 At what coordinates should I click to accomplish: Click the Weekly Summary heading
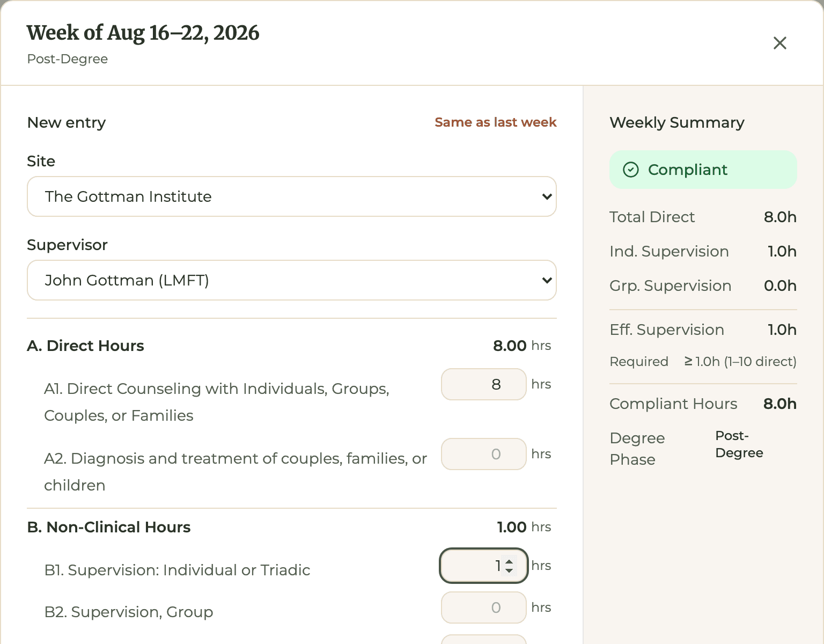pyautogui.click(x=677, y=122)
